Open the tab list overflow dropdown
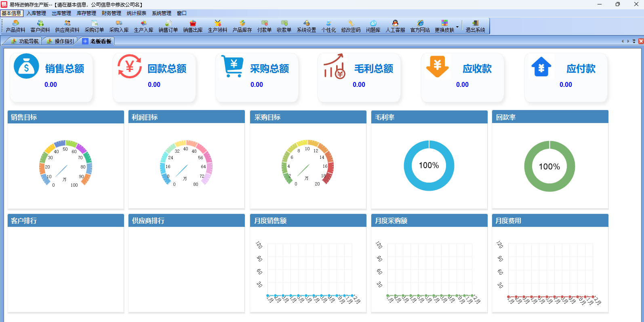 coord(634,41)
